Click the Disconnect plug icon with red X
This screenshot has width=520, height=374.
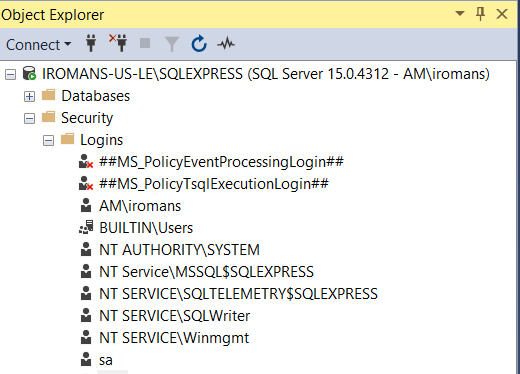(118, 43)
